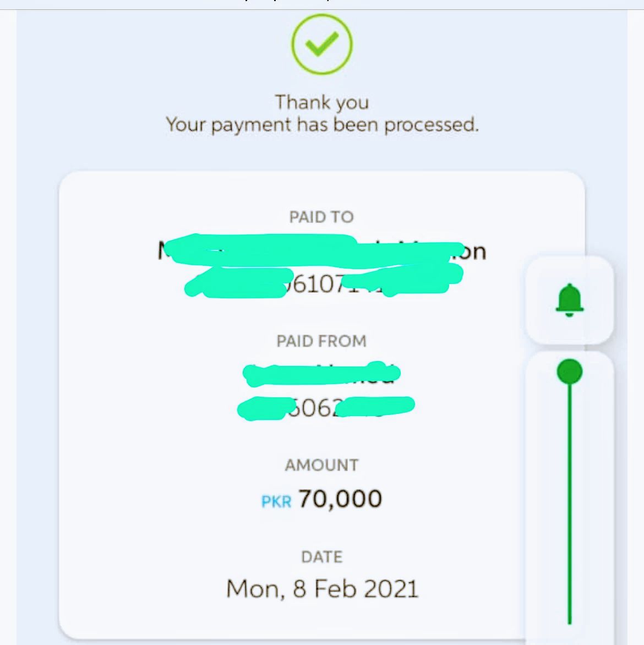Click the payee account number containing 6107

click(324, 282)
